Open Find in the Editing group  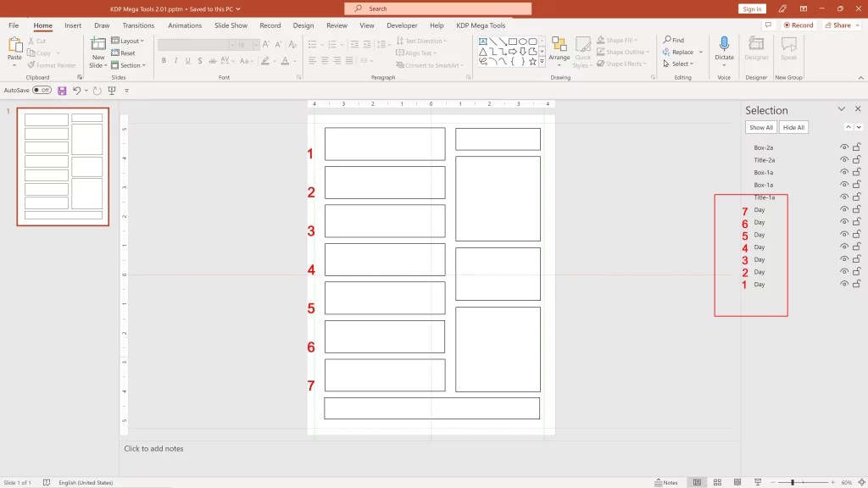pyautogui.click(x=677, y=39)
